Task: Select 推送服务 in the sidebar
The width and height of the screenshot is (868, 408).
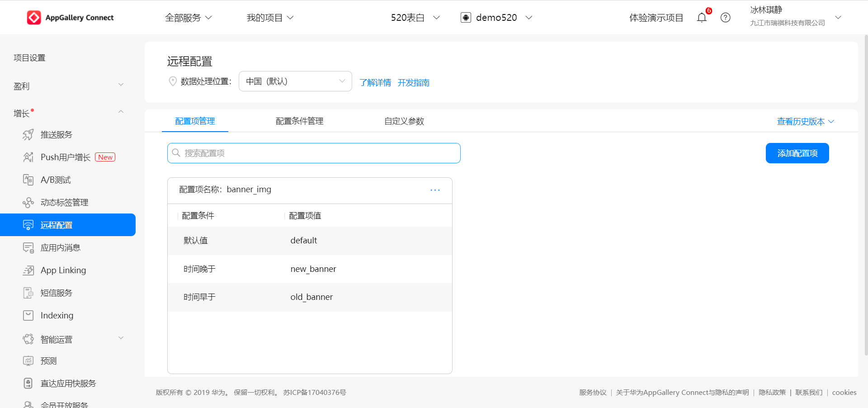Action: coord(57,134)
